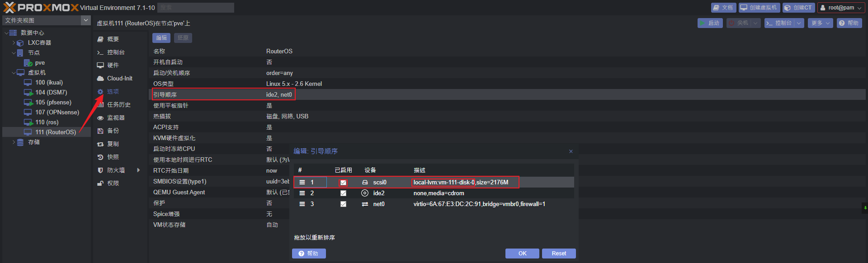Image resolution: width=868 pixels, height=263 pixels.
Task: Open the firewall (防火墙) shield icon item
Action: [100, 170]
